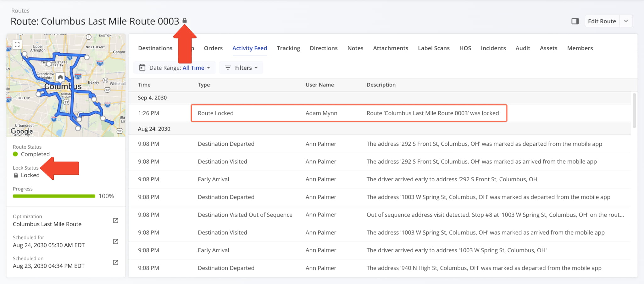Open the HOS tab
This screenshot has height=284, width=644.
[465, 48]
